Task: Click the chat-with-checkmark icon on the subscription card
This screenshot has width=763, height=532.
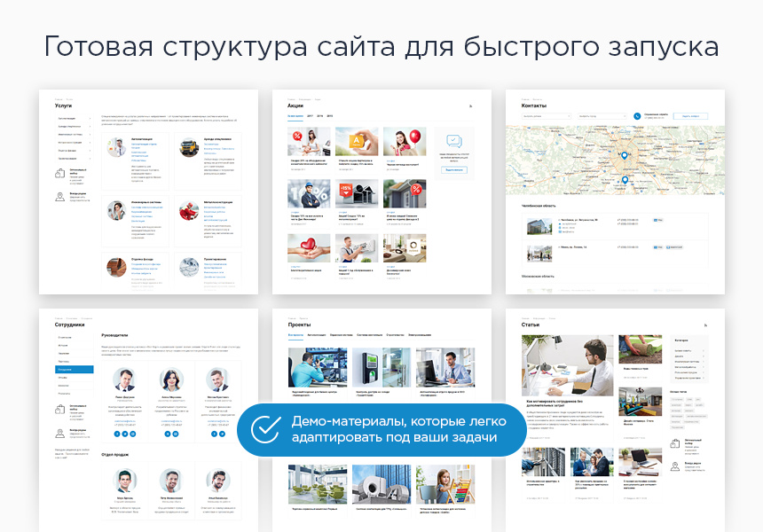Action: coord(453,140)
